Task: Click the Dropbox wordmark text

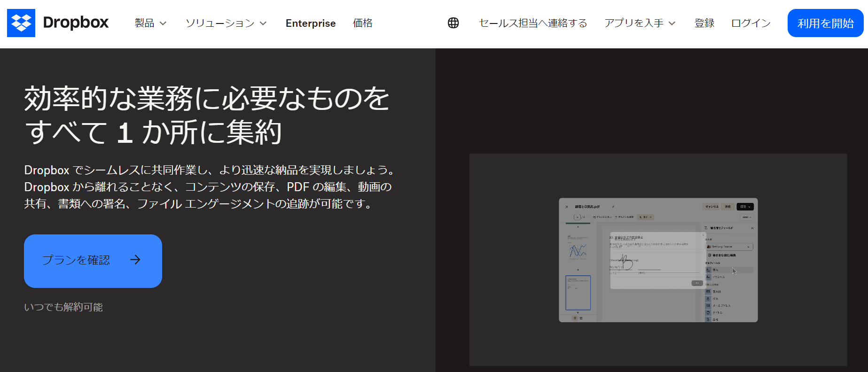Action: coord(76,23)
